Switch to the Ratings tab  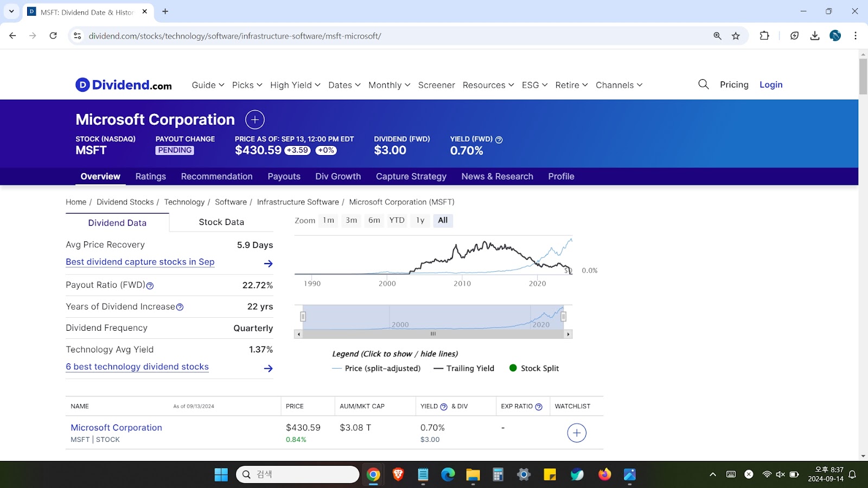click(x=151, y=177)
